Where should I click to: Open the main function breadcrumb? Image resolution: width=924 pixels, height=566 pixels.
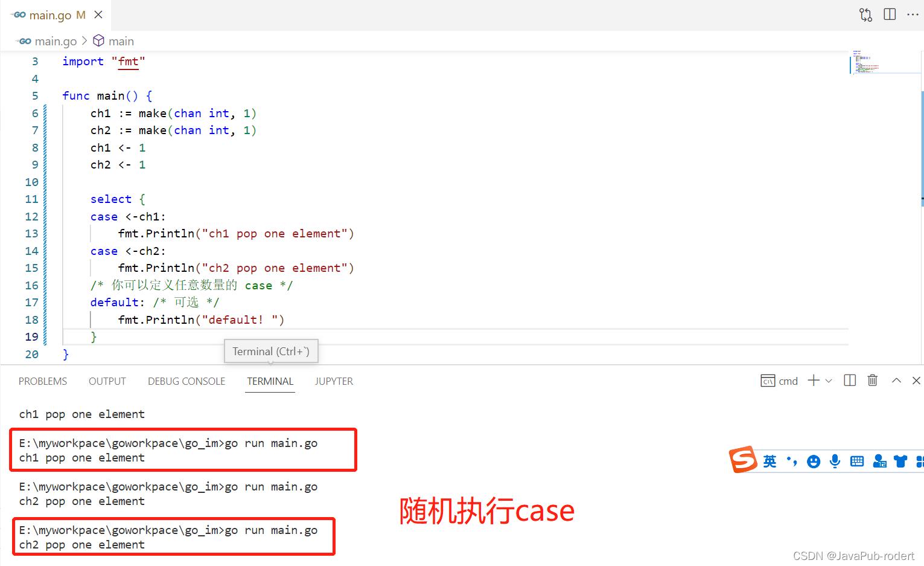[113, 41]
